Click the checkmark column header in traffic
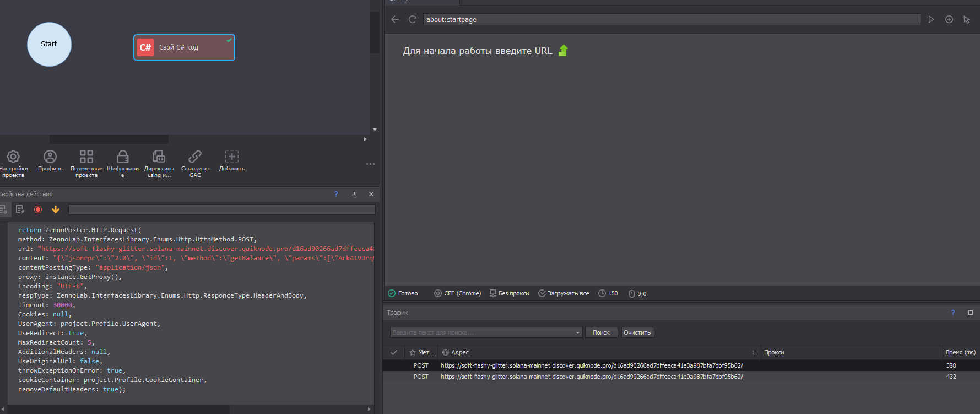 tap(394, 352)
